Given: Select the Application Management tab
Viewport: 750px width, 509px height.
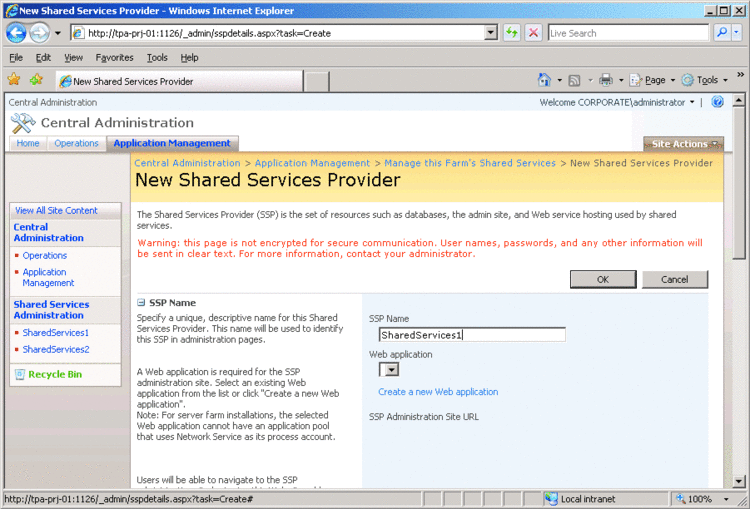Looking at the screenshot, I should click(172, 144).
